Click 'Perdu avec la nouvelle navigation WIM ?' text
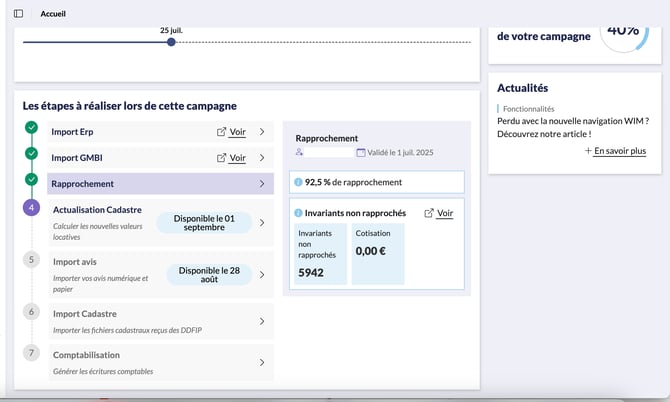The width and height of the screenshot is (670, 402). (x=573, y=121)
